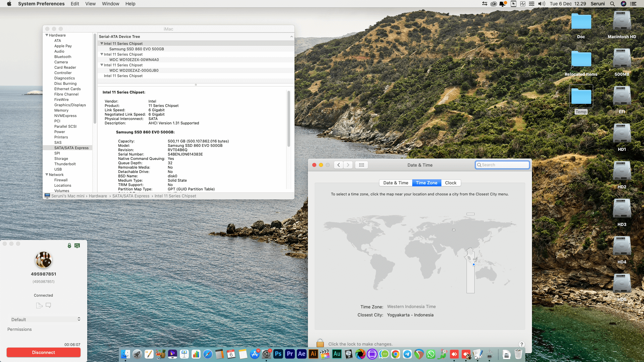Open the chat icon in AnyDesk panel
The height and width of the screenshot is (362, 644).
pyautogui.click(x=48, y=305)
